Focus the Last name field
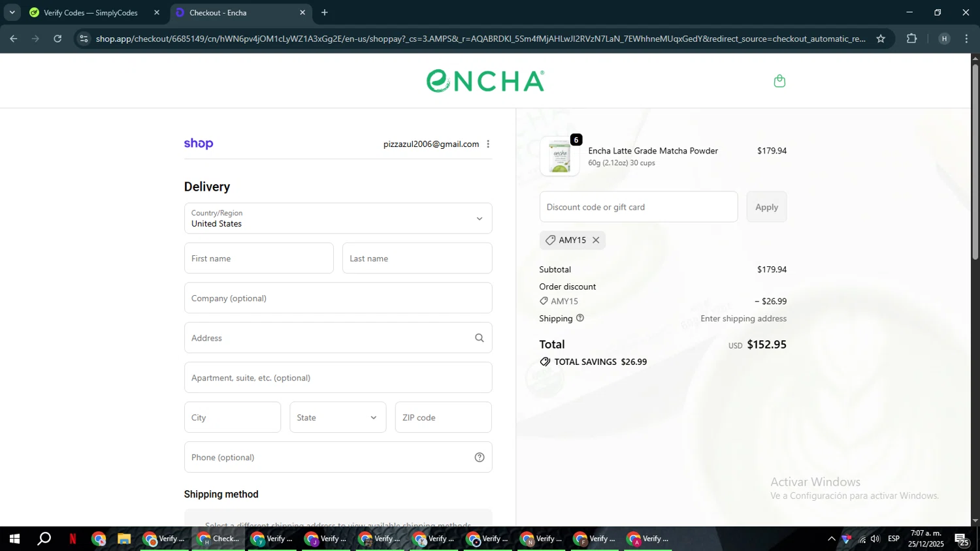The height and width of the screenshot is (551, 980). click(x=417, y=259)
